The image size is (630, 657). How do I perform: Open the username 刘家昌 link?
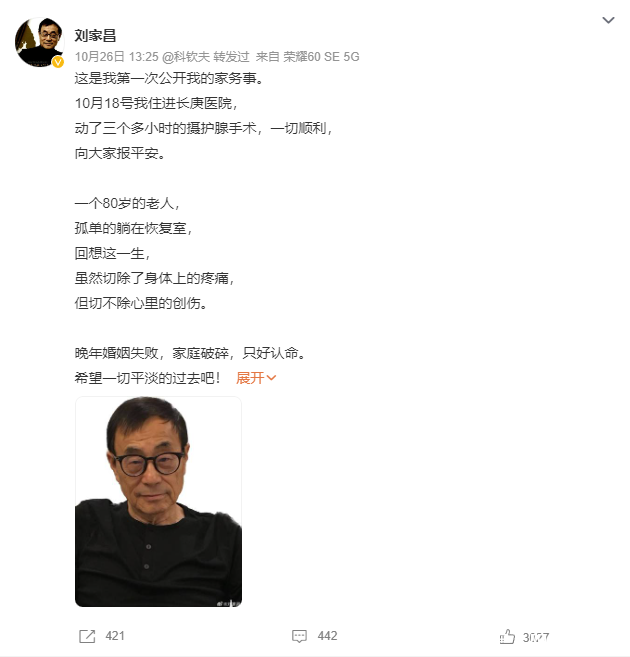click(95, 36)
